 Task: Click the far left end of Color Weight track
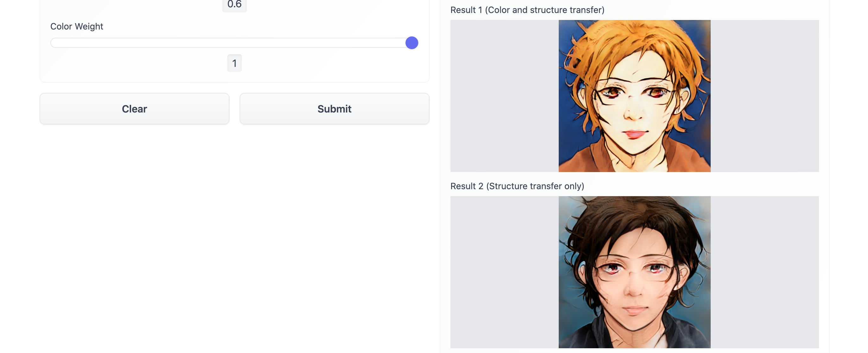tap(52, 43)
